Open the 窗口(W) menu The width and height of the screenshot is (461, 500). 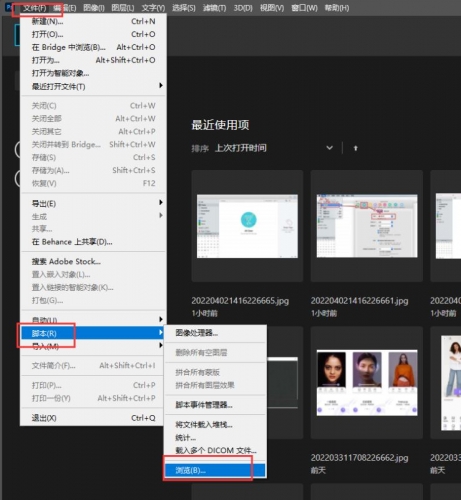coord(304,8)
